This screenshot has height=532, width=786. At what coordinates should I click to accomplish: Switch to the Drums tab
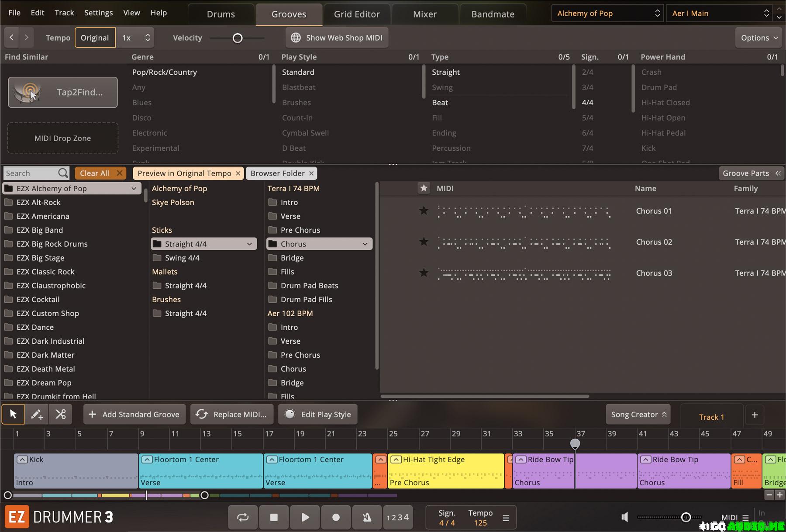click(x=221, y=14)
